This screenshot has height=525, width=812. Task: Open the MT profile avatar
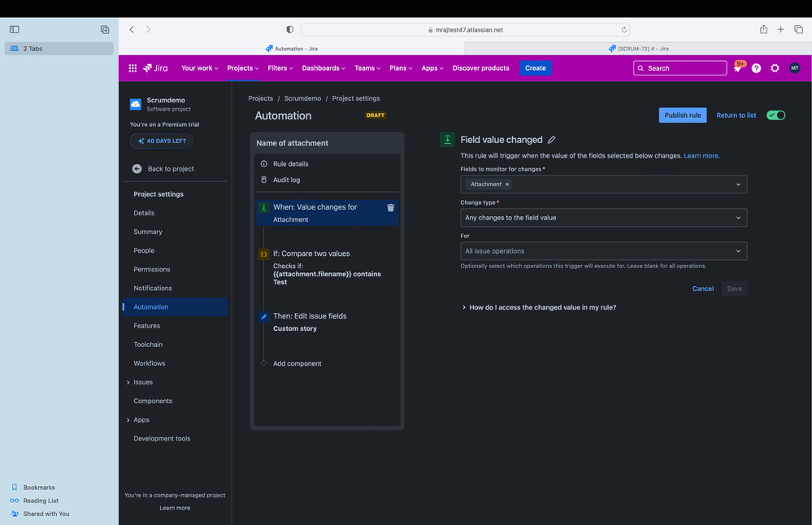(x=794, y=68)
